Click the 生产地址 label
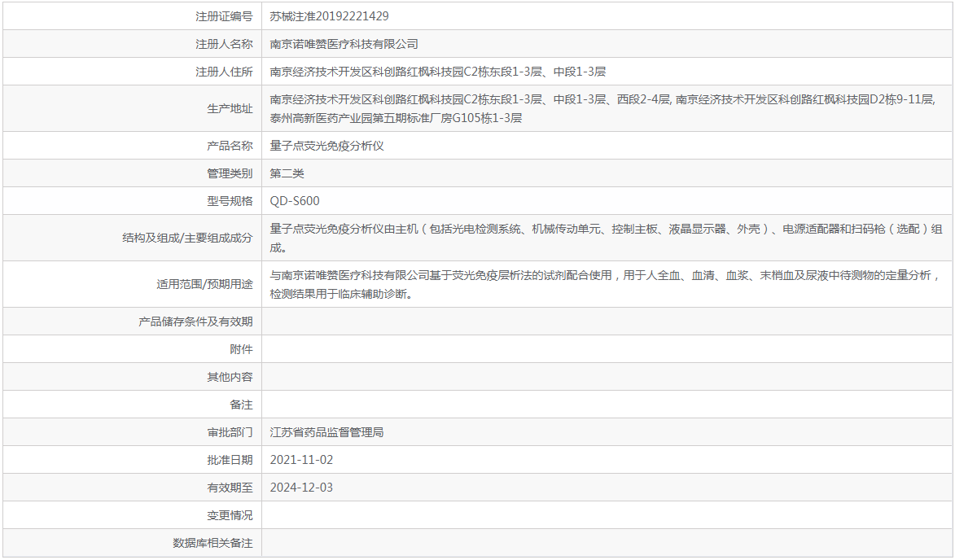The height and width of the screenshot is (560, 955). tap(230, 109)
